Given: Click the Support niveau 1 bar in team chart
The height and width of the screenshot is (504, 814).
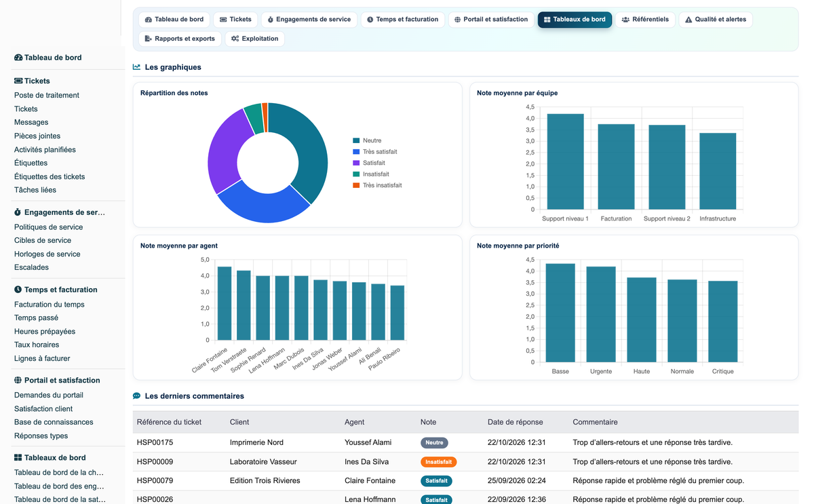Looking at the screenshot, I should [565, 161].
